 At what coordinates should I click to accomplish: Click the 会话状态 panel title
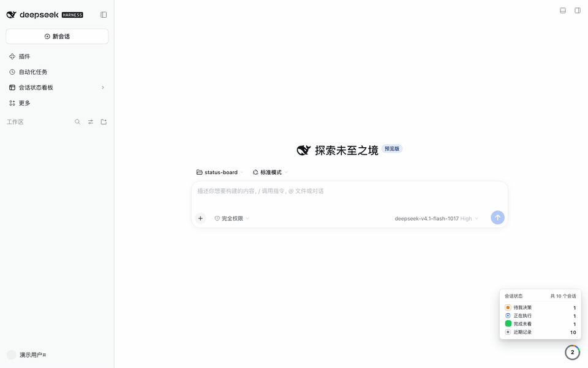513,296
